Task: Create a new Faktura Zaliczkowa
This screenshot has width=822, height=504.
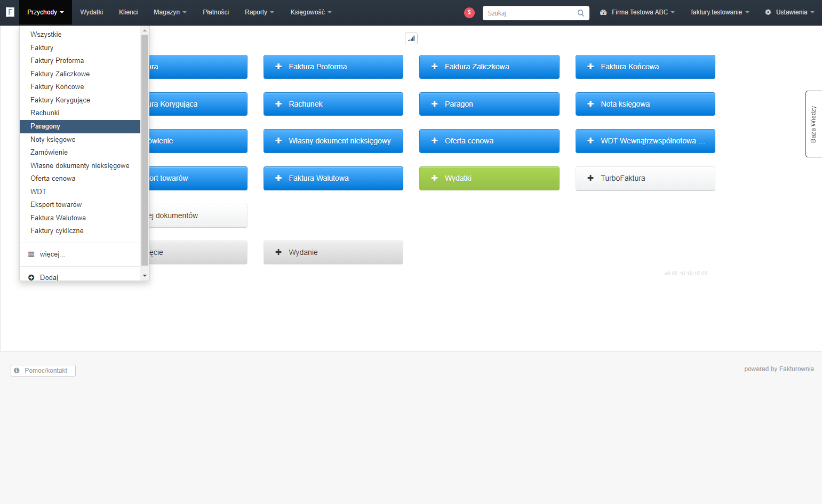Action: [489, 67]
